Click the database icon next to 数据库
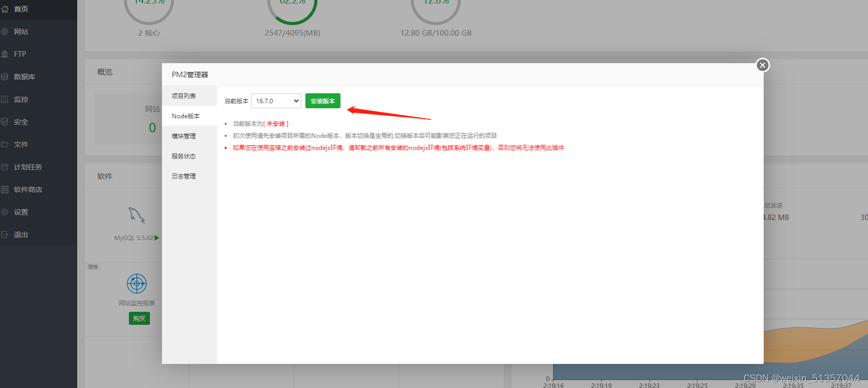868x388 pixels. pos(5,77)
